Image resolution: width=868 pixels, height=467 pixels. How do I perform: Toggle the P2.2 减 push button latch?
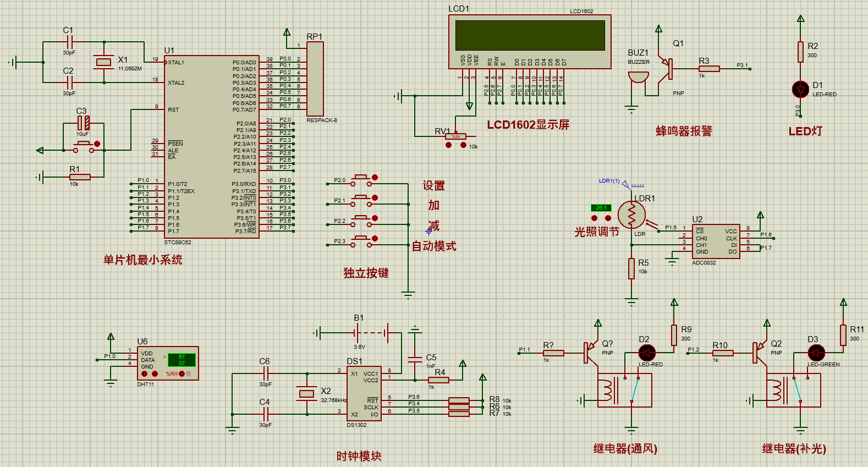click(x=375, y=218)
